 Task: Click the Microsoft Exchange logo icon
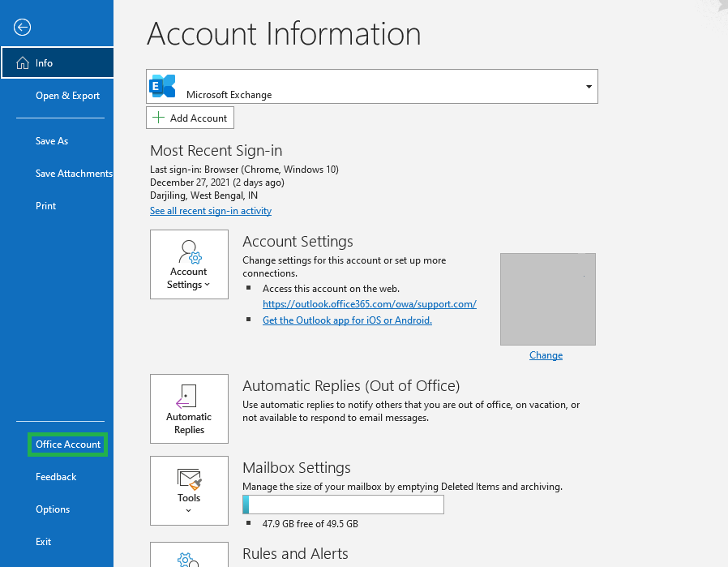tap(162, 86)
